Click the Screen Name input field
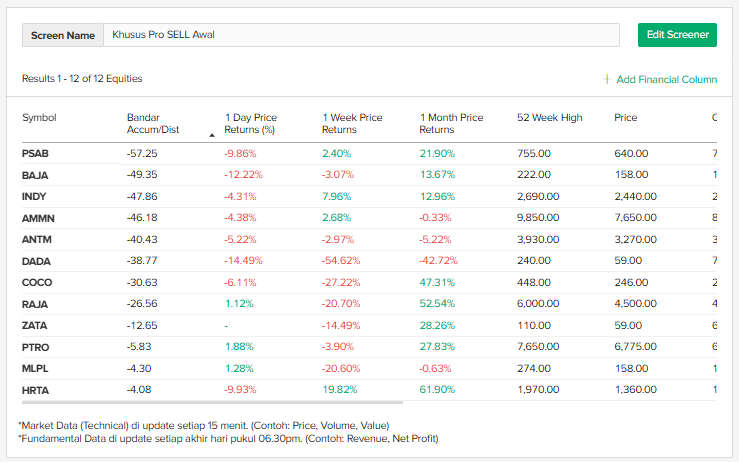Screen dimensions: 739x462 [360, 35]
